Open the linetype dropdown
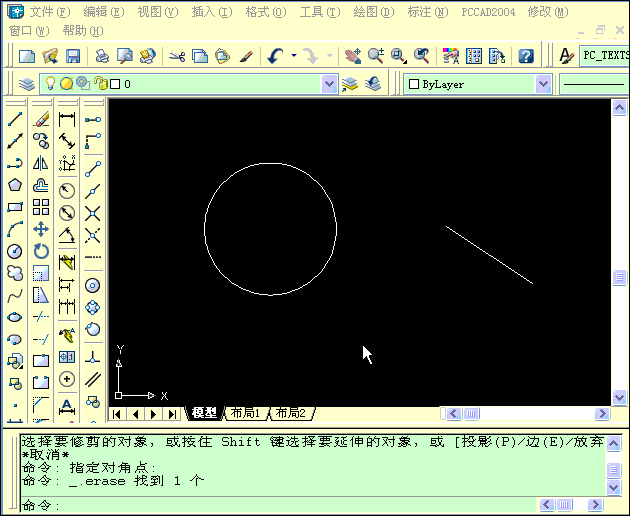630x516 pixels. (594, 84)
